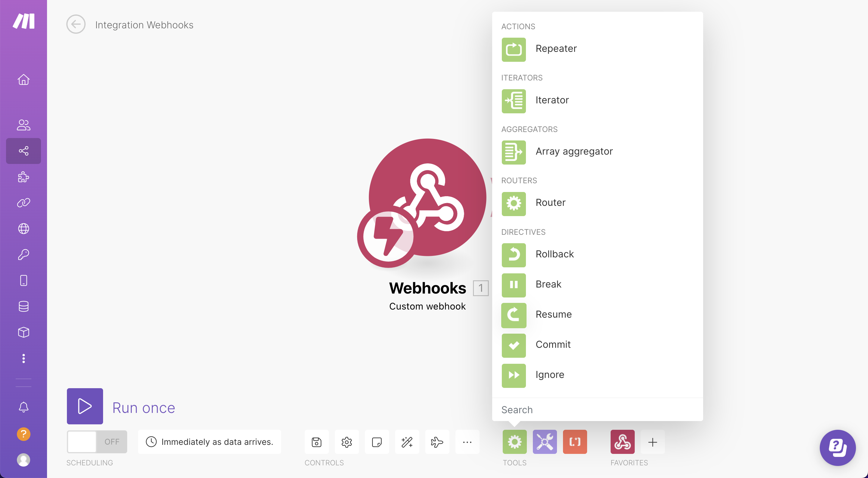Select the Repeater action module
The width and height of the screenshot is (868, 478).
(555, 48)
